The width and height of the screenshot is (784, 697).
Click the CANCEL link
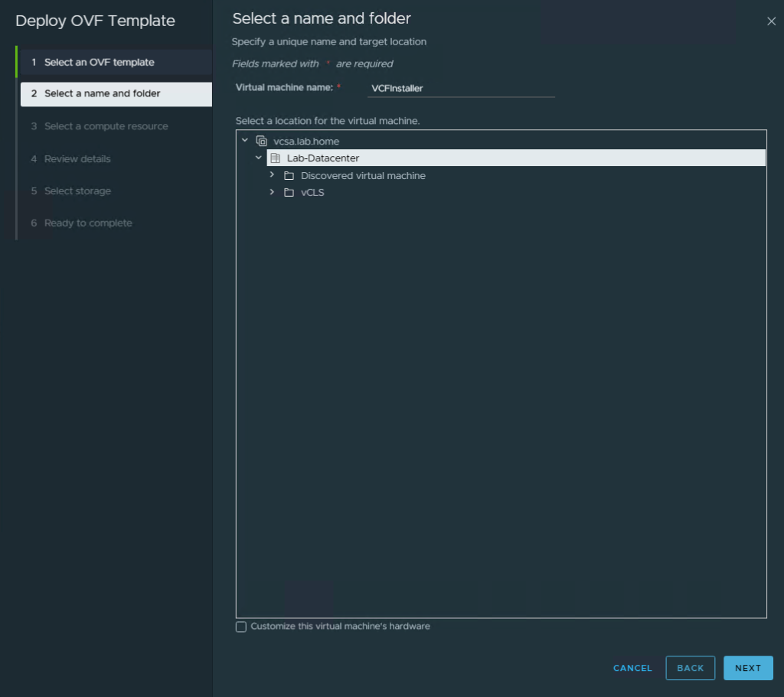pos(632,668)
